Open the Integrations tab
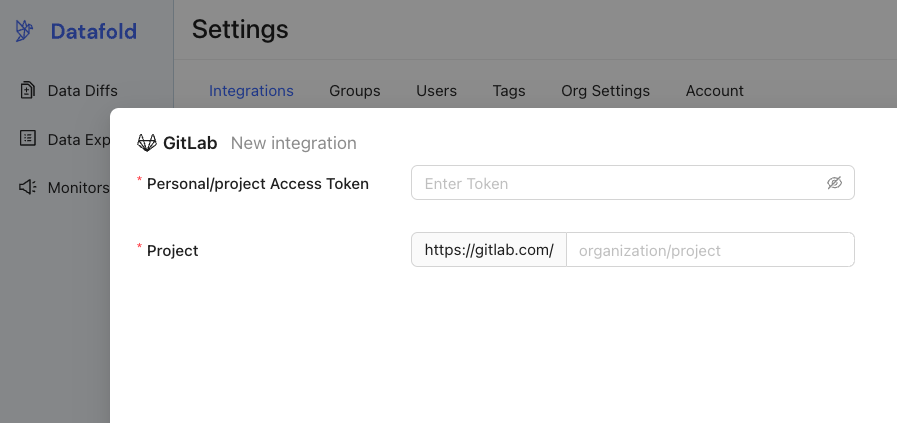The height and width of the screenshot is (423, 897). 251,91
